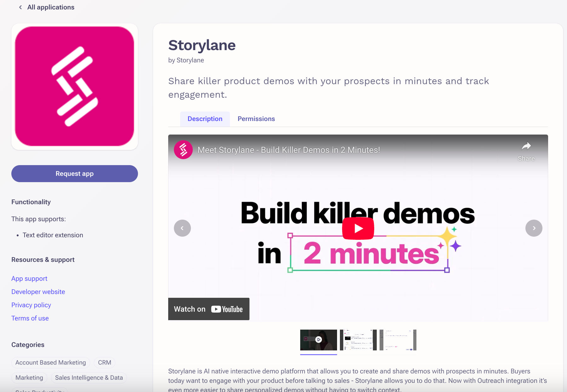Image resolution: width=567 pixels, height=392 pixels.
Task: Open the video on YouTube
Action: click(209, 309)
